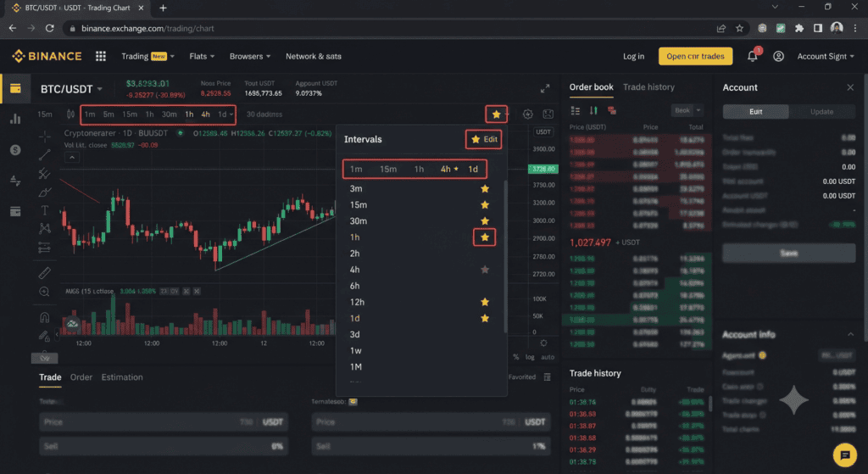Click the favorites star in chart toolbar

point(497,114)
